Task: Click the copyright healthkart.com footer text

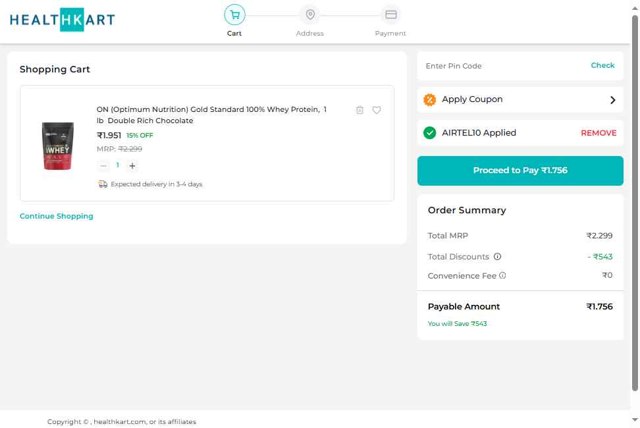Action: pyautogui.click(x=122, y=422)
